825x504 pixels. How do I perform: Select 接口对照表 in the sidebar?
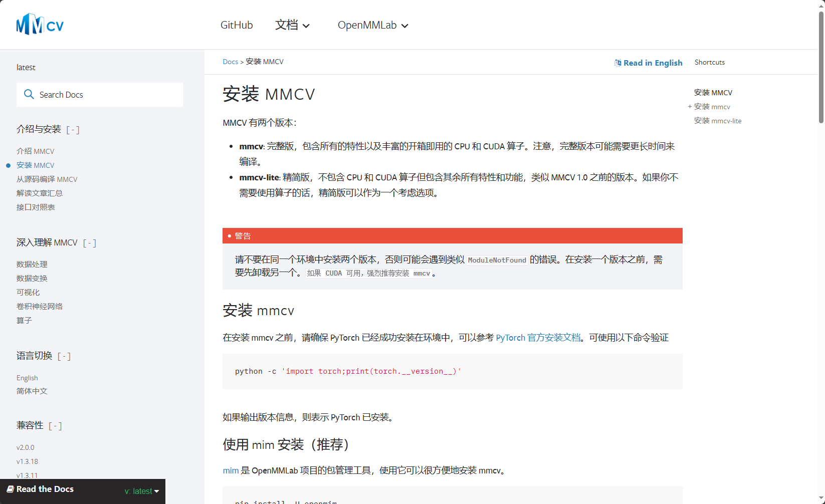point(35,207)
